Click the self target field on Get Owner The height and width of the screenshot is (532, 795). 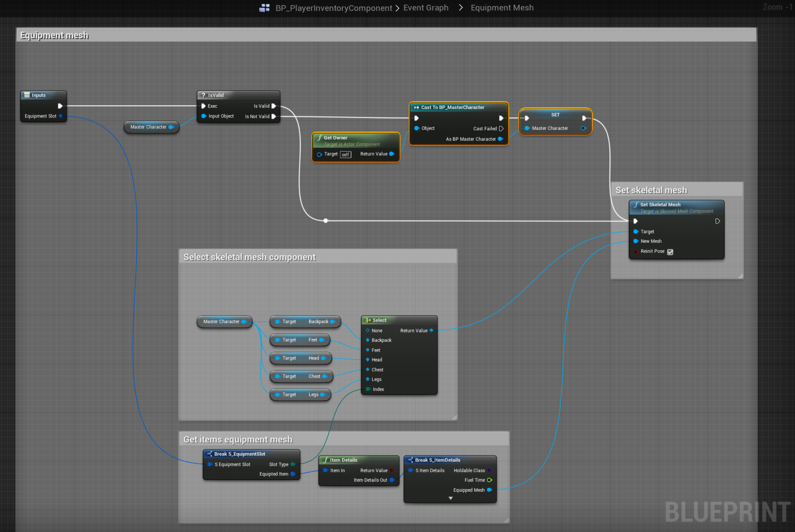tap(345, 155)
